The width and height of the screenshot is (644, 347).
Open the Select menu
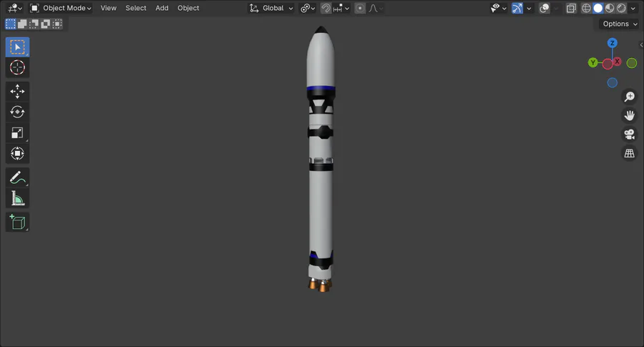136,8
